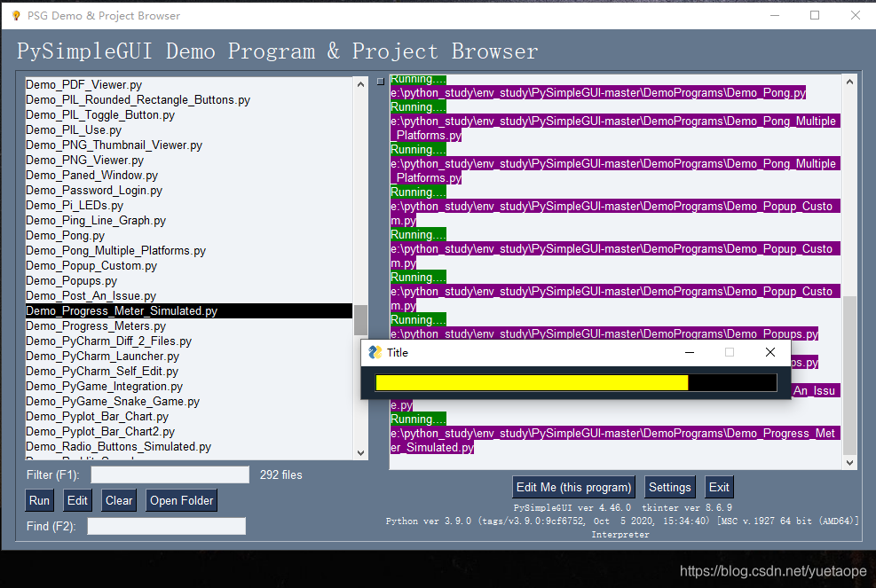
Task: Select Demo_PyCharm_Launcher.py
Action: [189, 357]
